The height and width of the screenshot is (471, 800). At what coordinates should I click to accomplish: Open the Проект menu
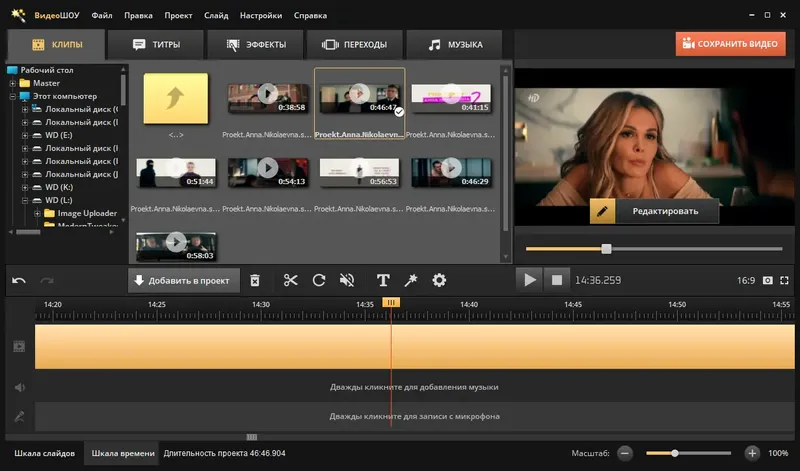point(178,15)
